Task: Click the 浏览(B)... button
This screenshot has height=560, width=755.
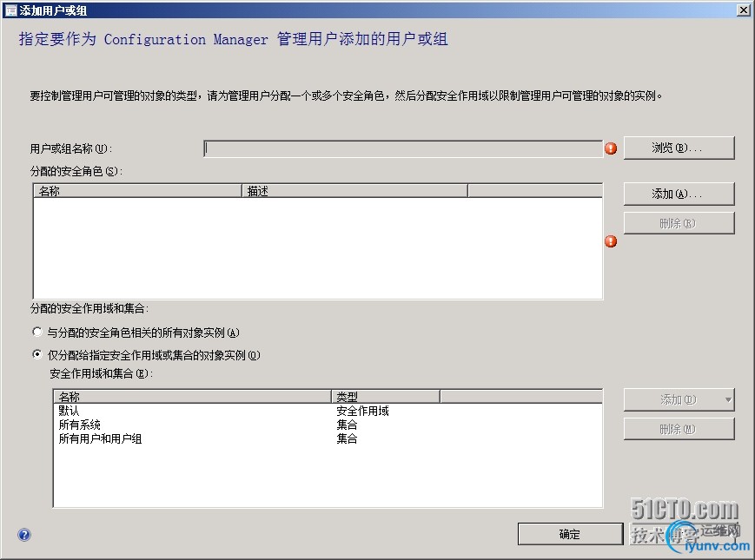Action: pyautogui.click(x=679, y=148)
